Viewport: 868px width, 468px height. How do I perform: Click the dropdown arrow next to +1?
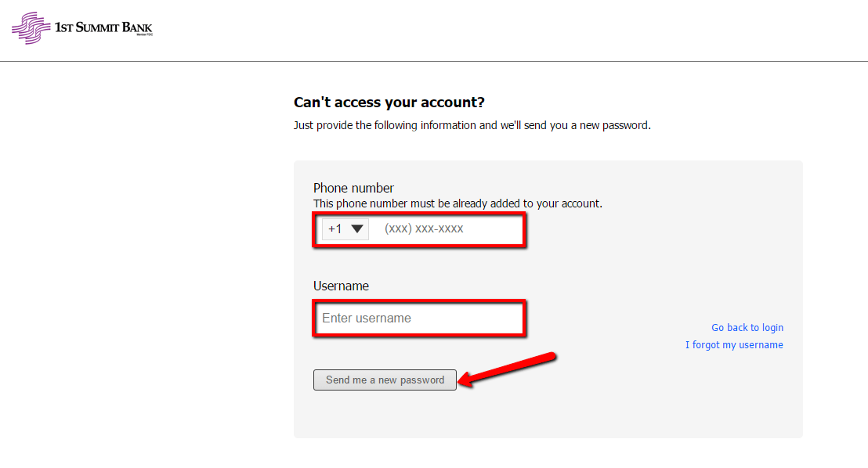(357, 229)
